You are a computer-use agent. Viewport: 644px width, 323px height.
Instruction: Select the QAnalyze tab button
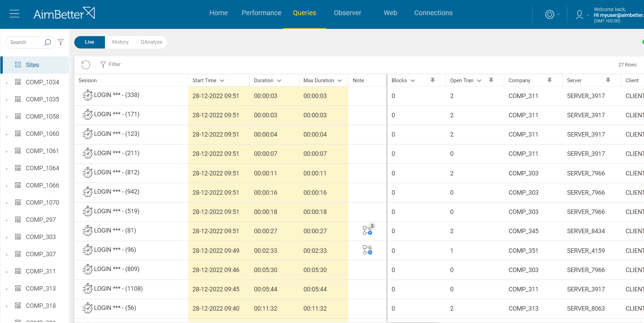click(151, 42)
